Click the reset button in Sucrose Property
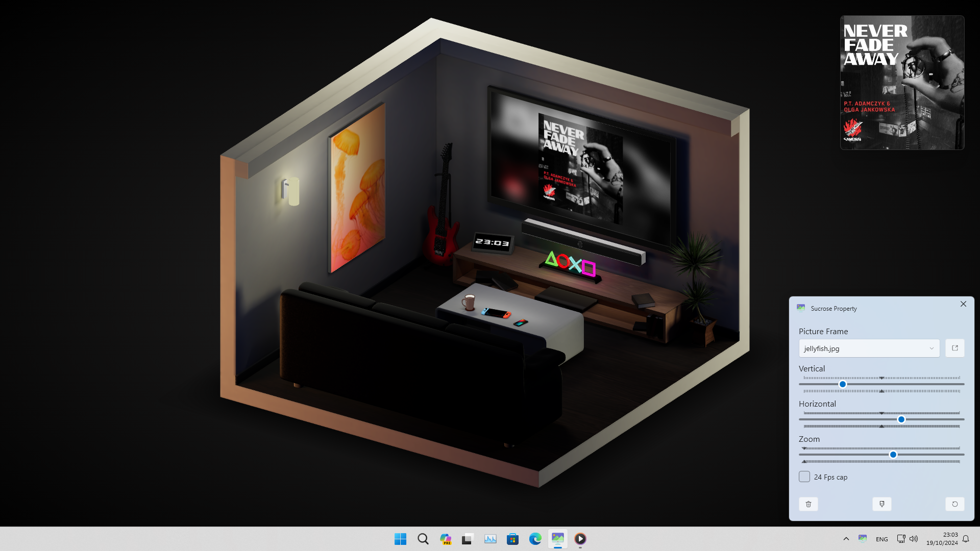 coord(954,504)
